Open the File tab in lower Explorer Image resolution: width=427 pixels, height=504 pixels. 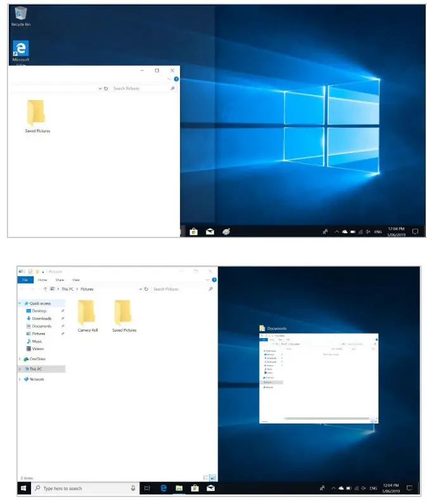[x=25, y=280]
